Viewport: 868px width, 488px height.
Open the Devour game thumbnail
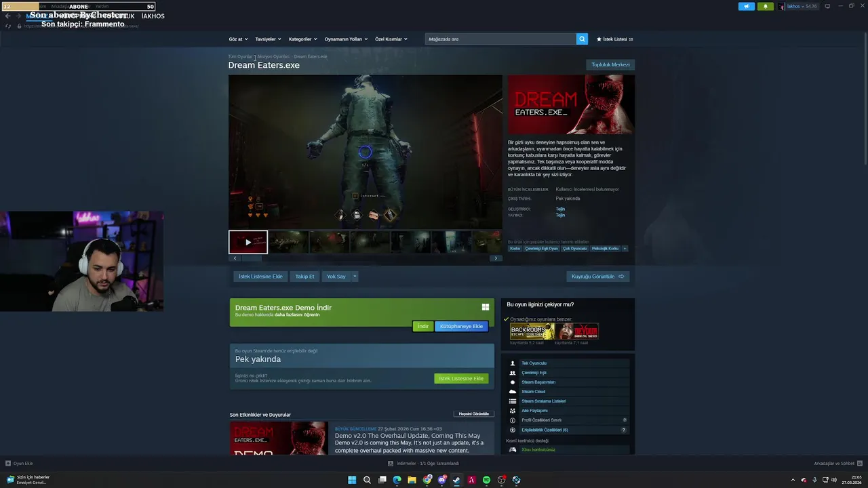point(576,331)
